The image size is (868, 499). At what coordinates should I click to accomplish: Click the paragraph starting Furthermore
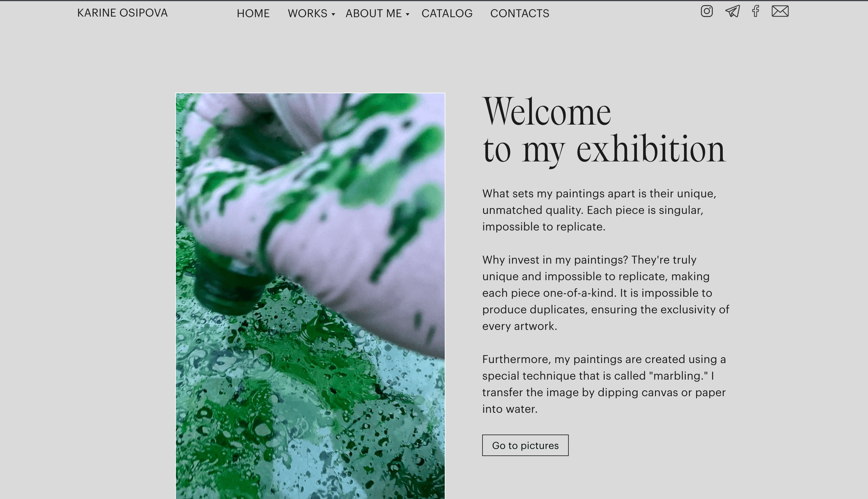(604, 384)
